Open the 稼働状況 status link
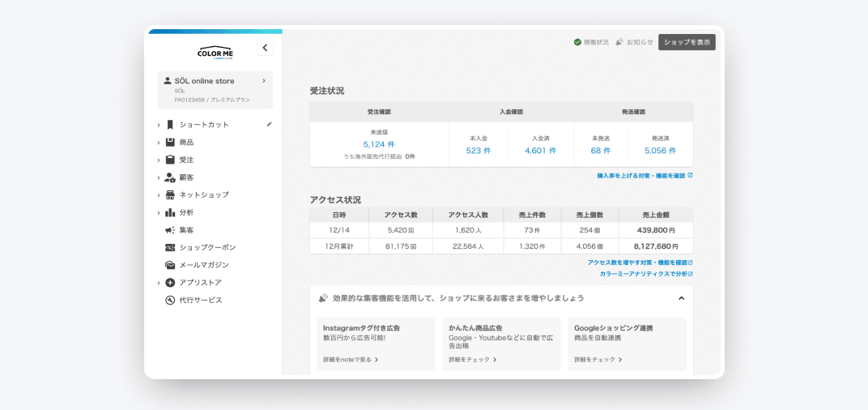Viewport: 868px width, 410px height. coord(591,42)
